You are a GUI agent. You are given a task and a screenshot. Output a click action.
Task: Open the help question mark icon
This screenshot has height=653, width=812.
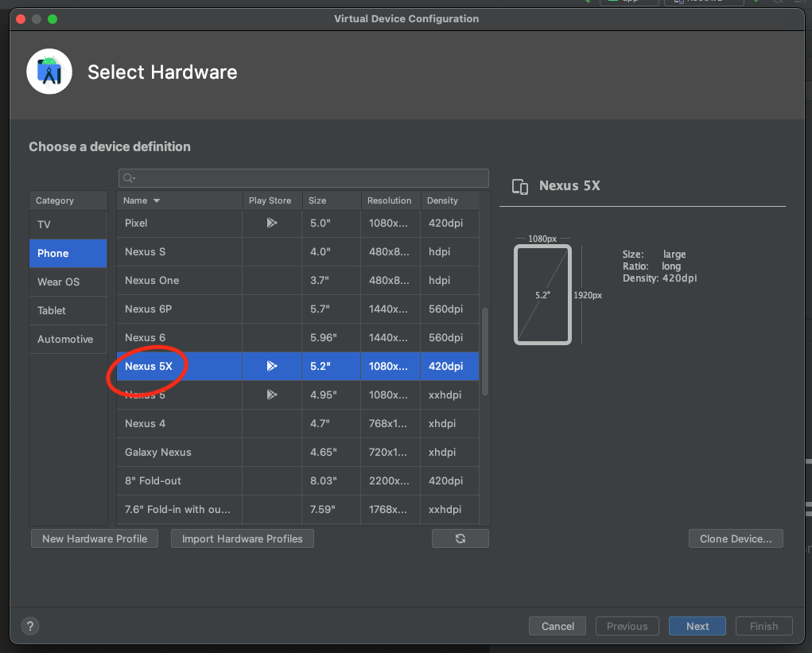coord(30,626)
